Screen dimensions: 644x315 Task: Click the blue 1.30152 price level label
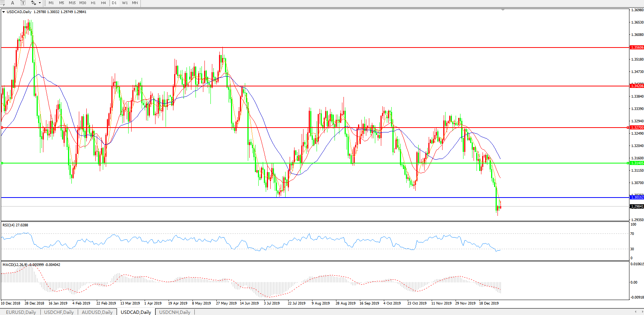point(637,197)
